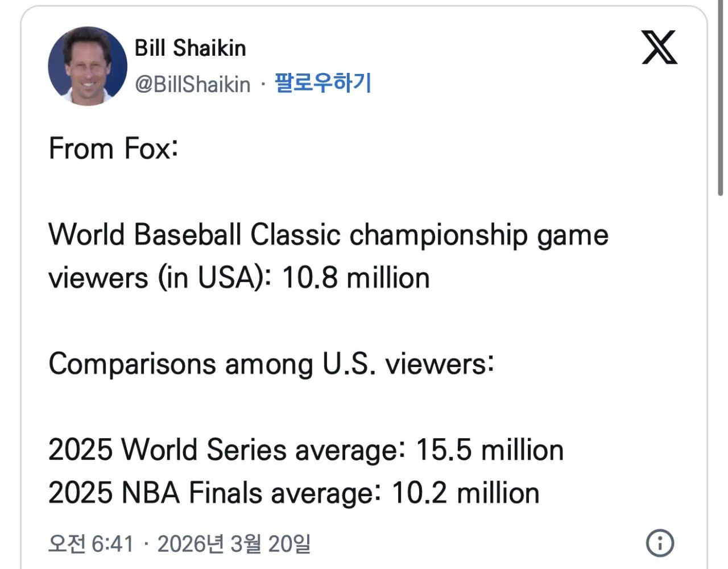
Task: Click "World Baseball Classic championship game" line
Action: pos(328,235)
